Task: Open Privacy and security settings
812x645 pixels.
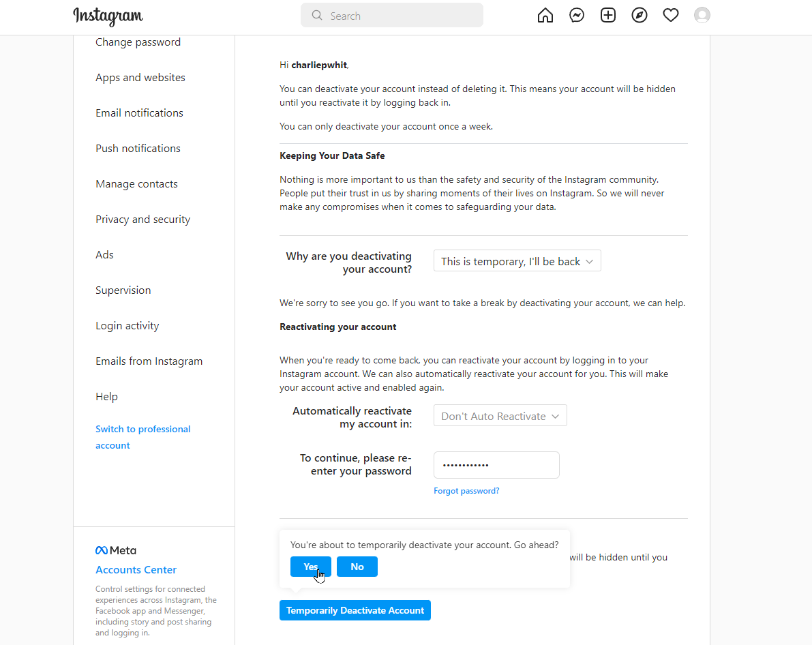Action: click(142, 220)
